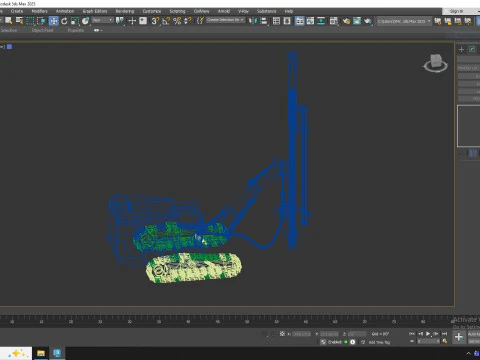Click the Select Object tool icon
This screenshot has width=480, height=360.
pyautogui.click(x=8, y=21)
